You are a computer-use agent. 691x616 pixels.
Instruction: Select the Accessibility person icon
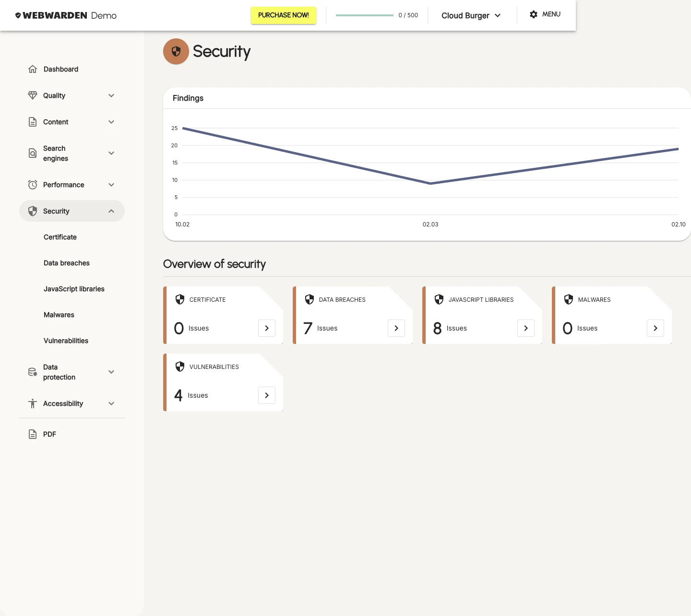[x=33, y=403]
